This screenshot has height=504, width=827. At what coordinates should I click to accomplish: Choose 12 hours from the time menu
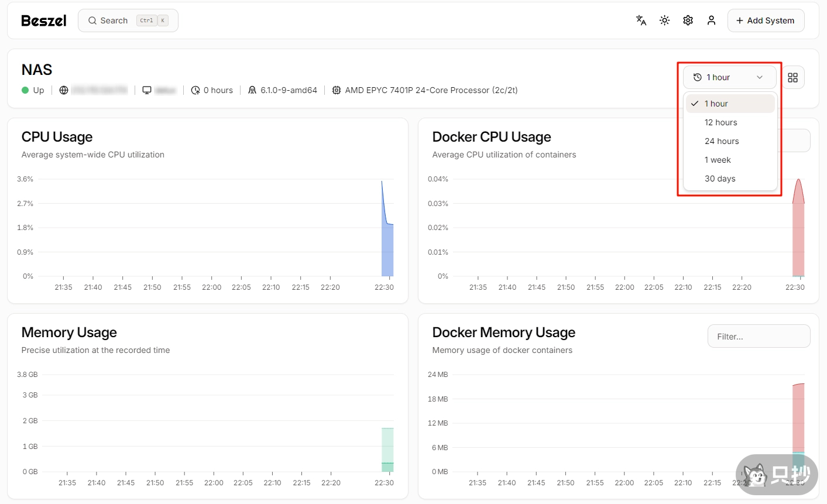[720, 122]
